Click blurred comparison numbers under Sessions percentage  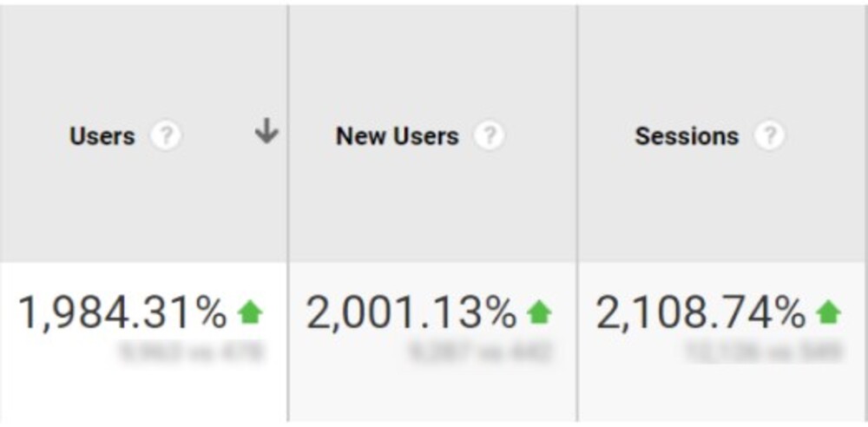[764, 352]
